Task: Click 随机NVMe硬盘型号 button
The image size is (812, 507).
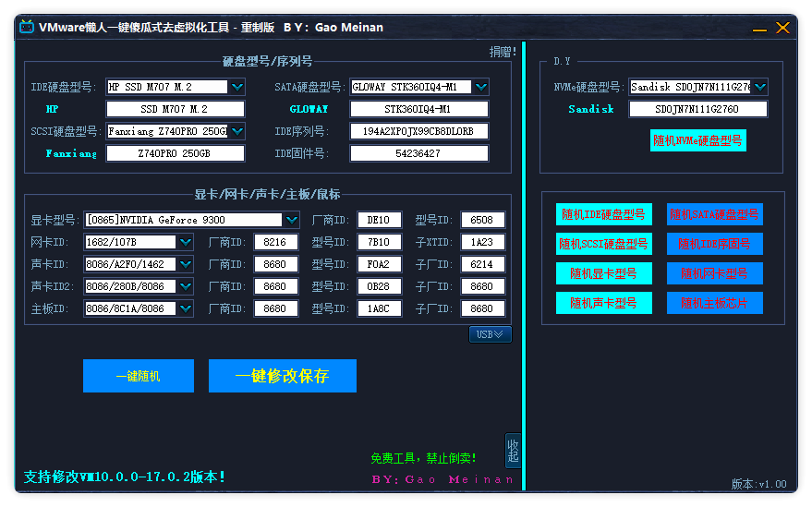Action: (697, 140)
